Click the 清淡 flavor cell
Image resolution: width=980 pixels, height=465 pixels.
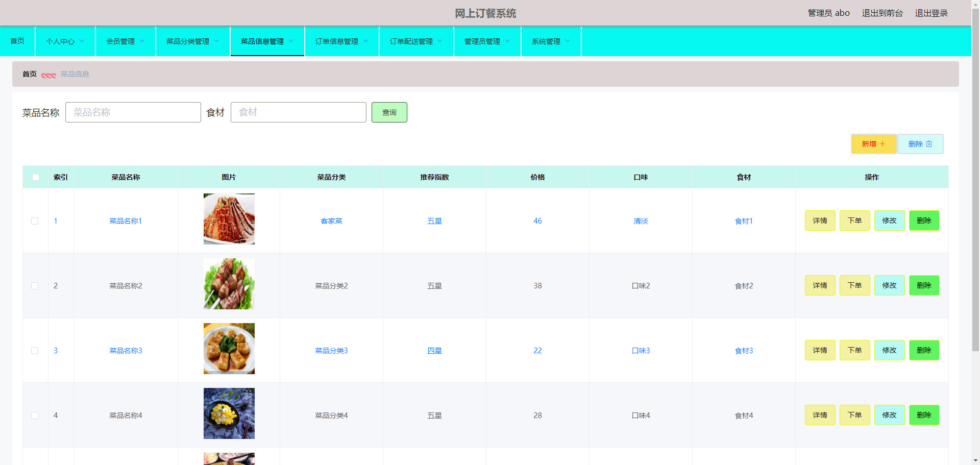[x=641, y=221]
